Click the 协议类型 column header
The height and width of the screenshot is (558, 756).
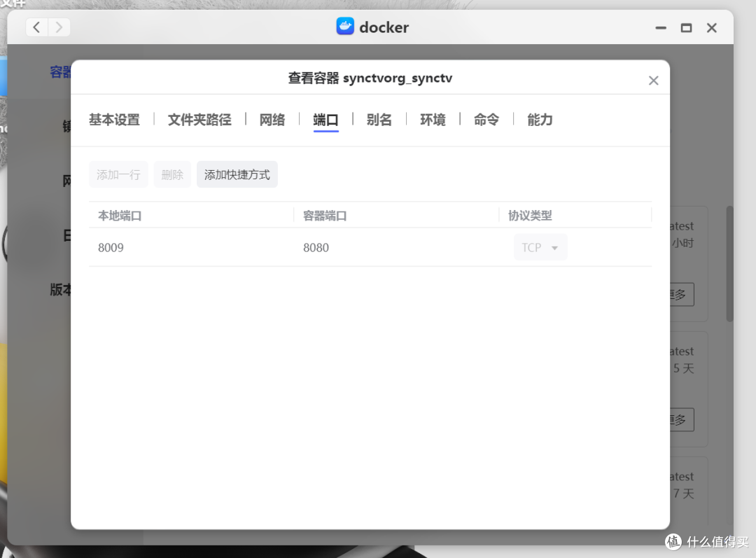pos(530,216)
